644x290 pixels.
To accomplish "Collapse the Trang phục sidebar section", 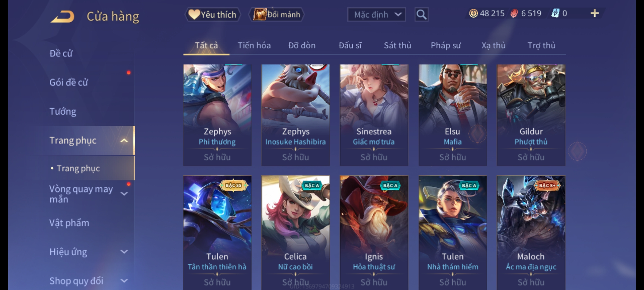I will tap(124, 140).
